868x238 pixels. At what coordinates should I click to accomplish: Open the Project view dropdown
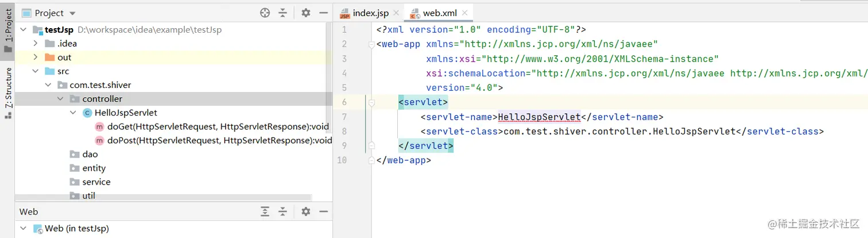click(x=72, y=13)
